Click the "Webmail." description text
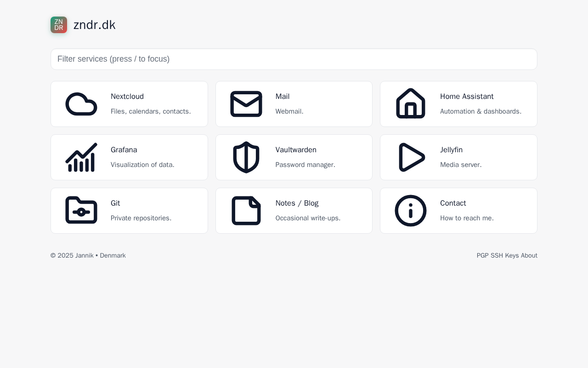The height and width of the screenshot is (368, 588). (x=289, y=111)
